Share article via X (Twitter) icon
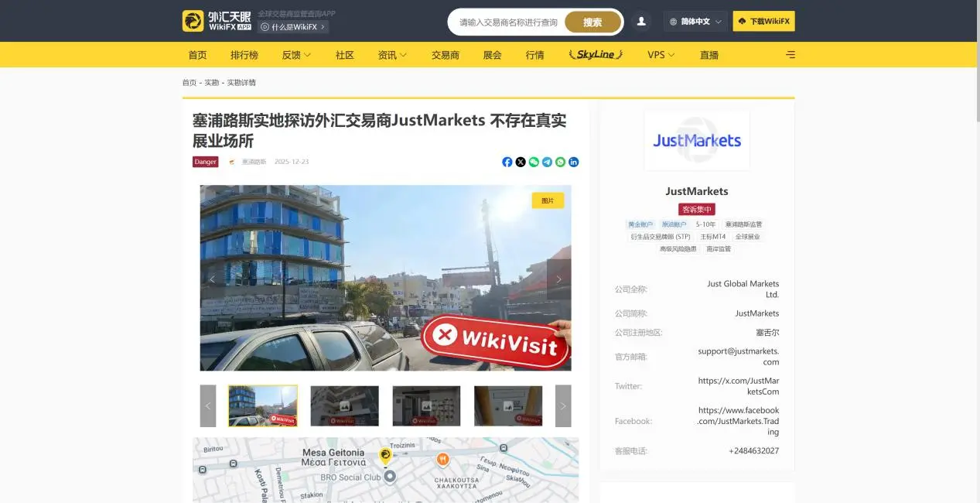Image resolution: width=980 pixels, height=503 pixels. (x=521, y=162)
